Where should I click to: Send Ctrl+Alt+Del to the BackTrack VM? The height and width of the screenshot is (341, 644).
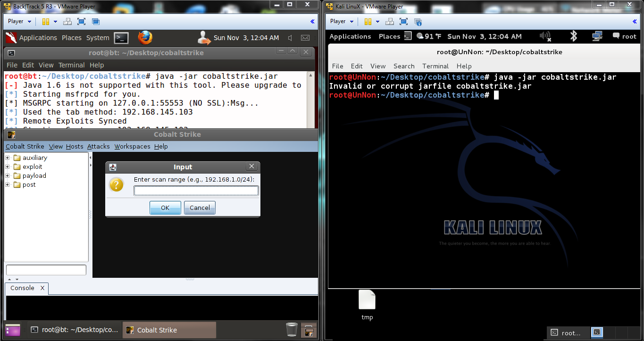click(x=67, y=22)
